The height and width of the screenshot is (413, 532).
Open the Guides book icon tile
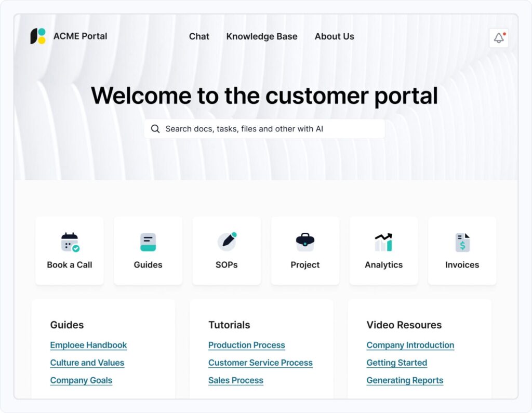tap(148, 242)
